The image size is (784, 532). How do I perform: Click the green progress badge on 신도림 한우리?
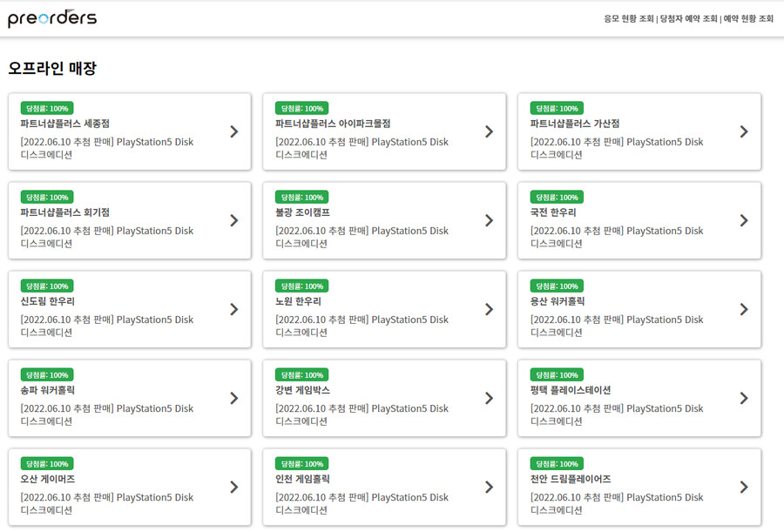tap(46, 286)
